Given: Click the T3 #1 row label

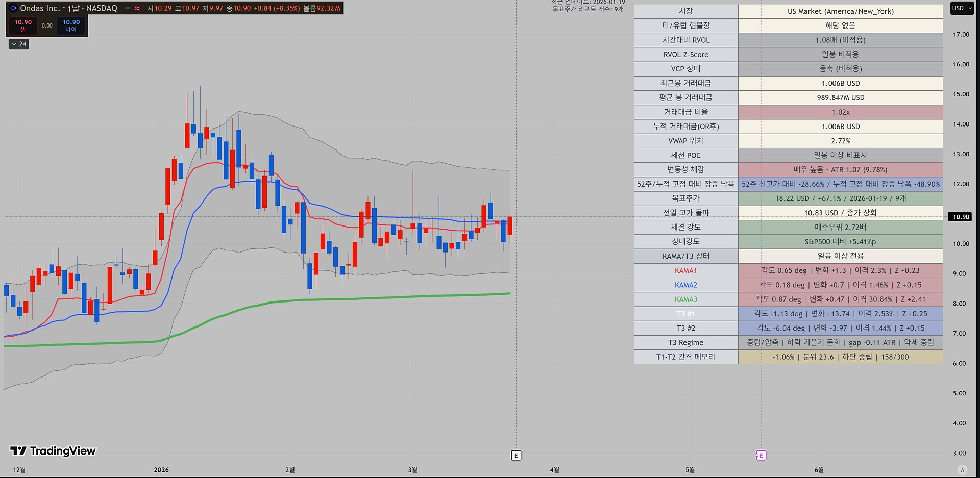Looking at the screenshot, I should coord(685,314).
